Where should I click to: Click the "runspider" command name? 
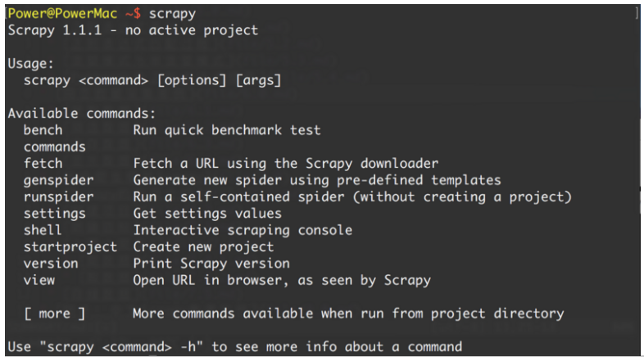tap(58, 197)
